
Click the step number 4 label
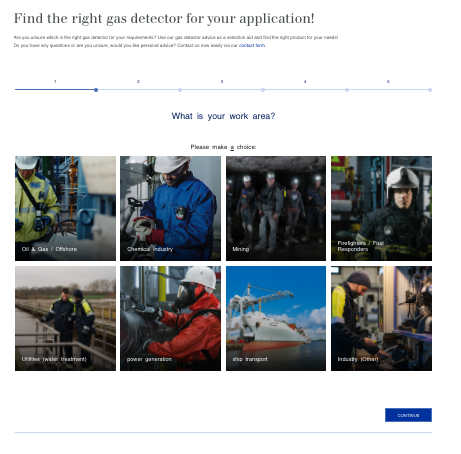coord(305,81)
